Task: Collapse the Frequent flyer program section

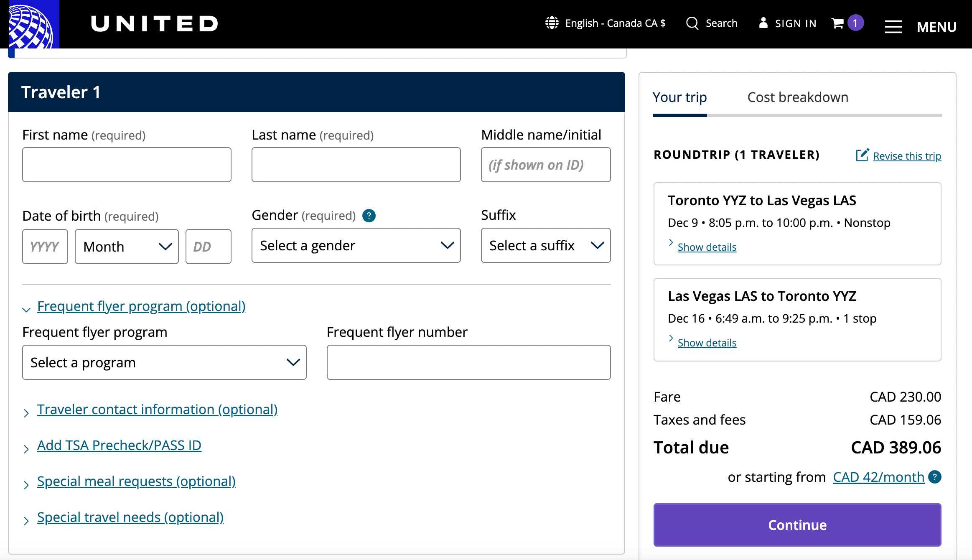Action: coord(141,306)
